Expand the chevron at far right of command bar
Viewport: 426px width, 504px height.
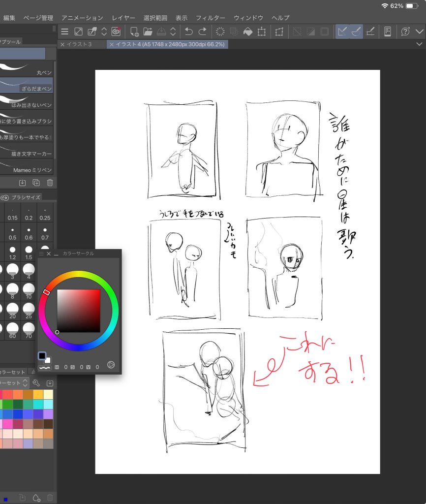point(419,31)
